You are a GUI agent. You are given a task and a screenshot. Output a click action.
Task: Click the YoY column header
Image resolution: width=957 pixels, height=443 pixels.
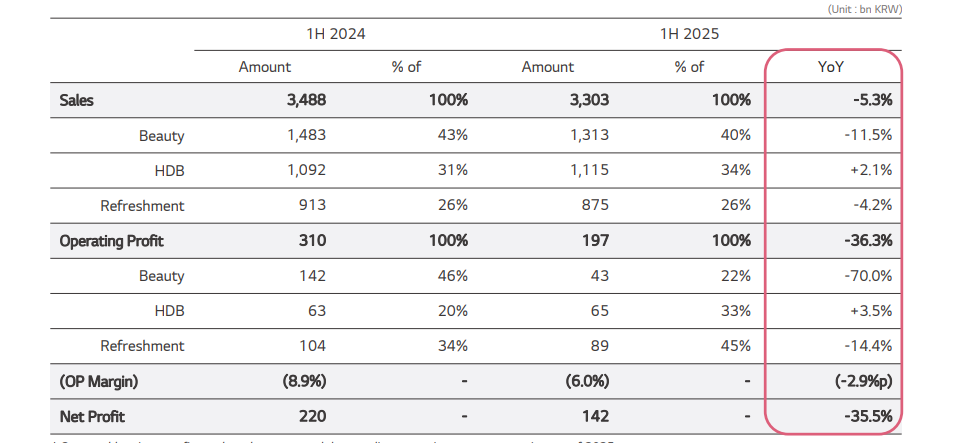[x=833, y=67]
